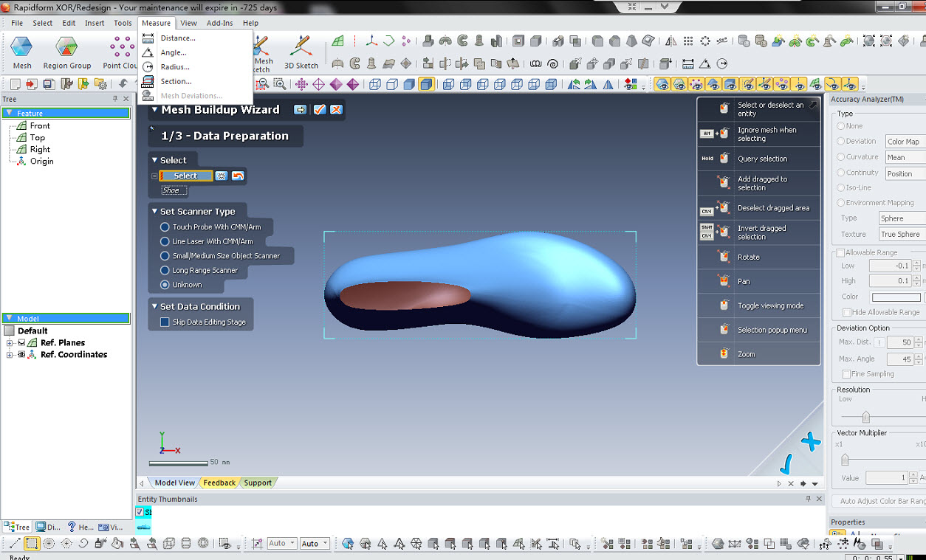Click the New file icon
This screenshot has height=560, width=926.
[14, 84]
